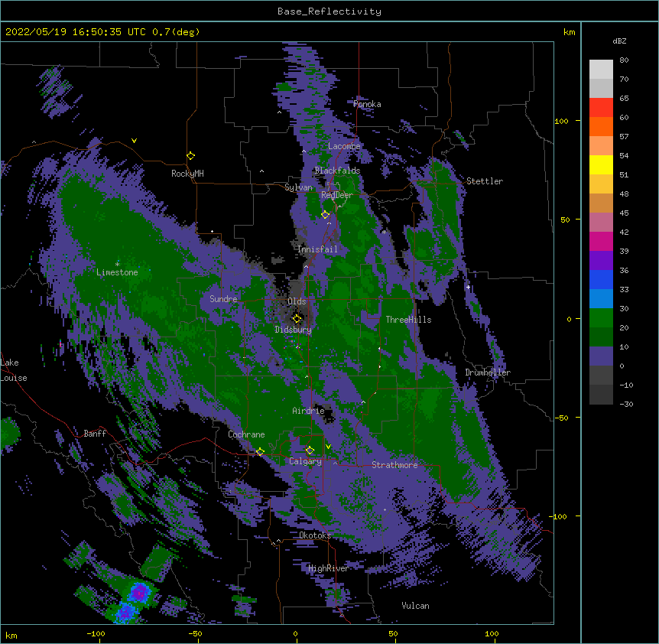Click the legend value 80
Image resolution: width=659 pixels, height=644 pixels.
pos(624,60)
